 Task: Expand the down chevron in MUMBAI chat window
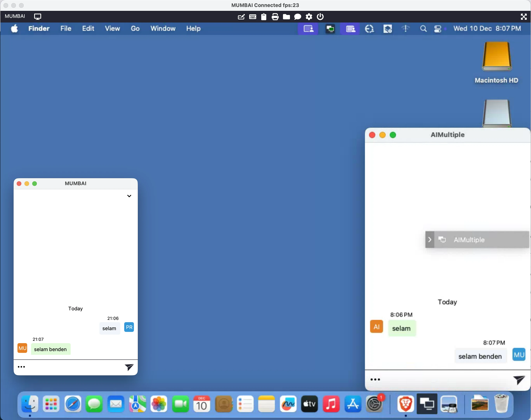(129, 196)
